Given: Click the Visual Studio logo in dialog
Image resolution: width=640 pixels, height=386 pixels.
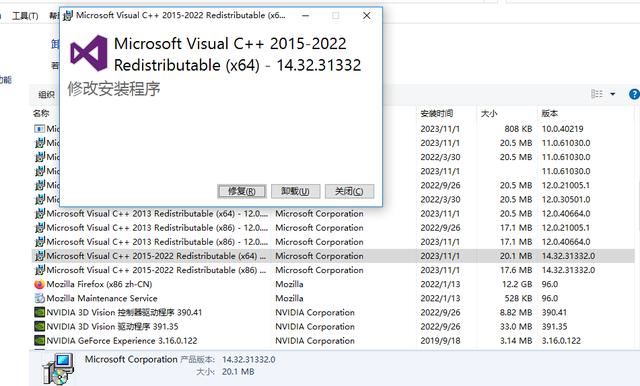Looking at the screenshot, I should (89, 53).
